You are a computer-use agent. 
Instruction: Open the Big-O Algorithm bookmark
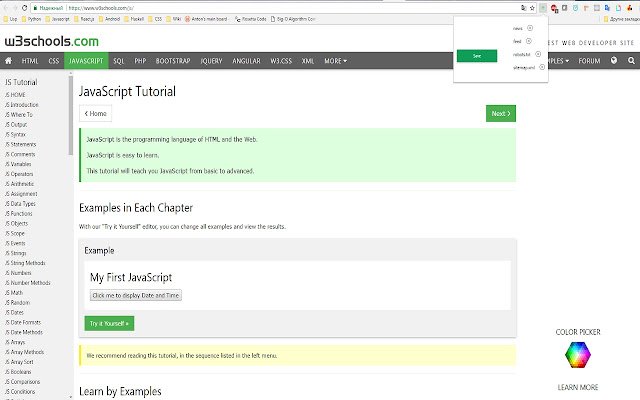tap(293, 19)
